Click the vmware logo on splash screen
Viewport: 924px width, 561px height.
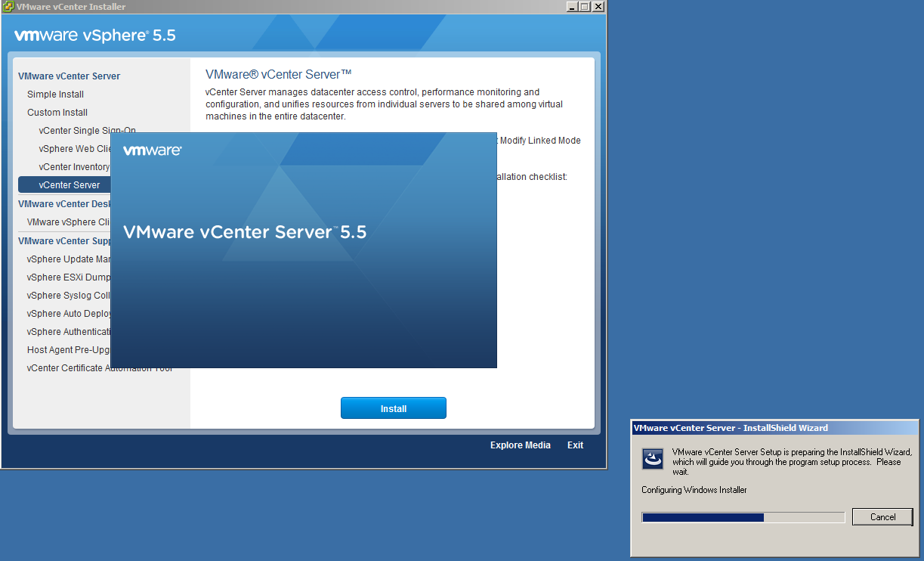coord(152,150)
